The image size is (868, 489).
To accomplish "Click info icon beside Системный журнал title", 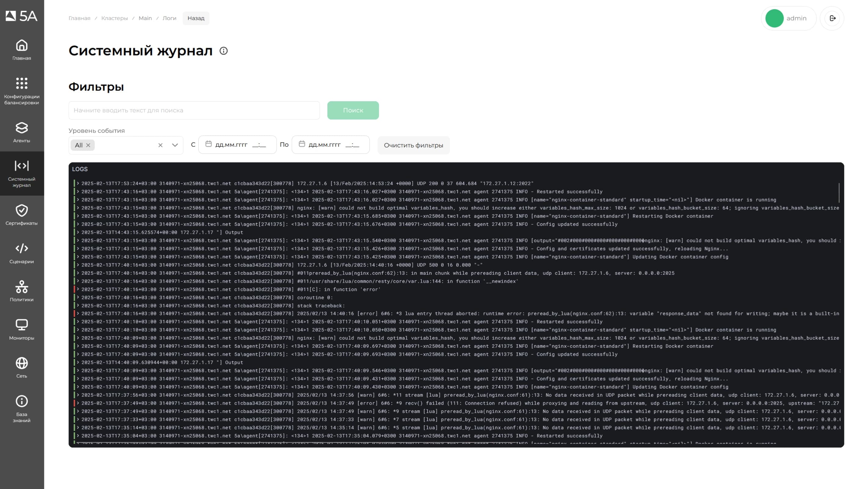I will (223, 51).
